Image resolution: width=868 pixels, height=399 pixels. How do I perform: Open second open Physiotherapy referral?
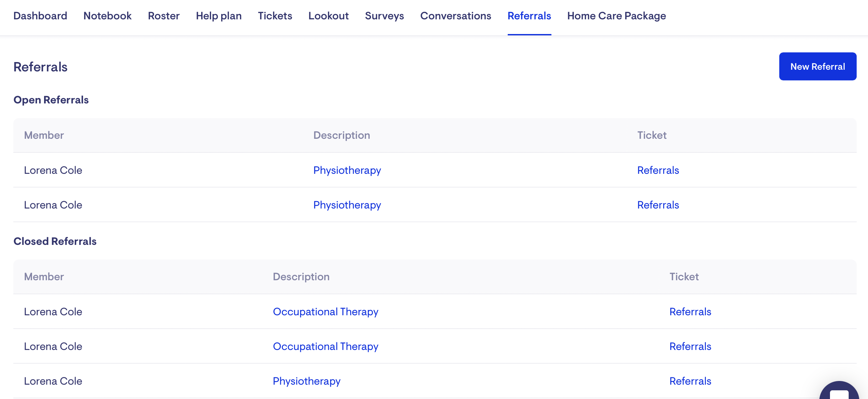[347, 205]
